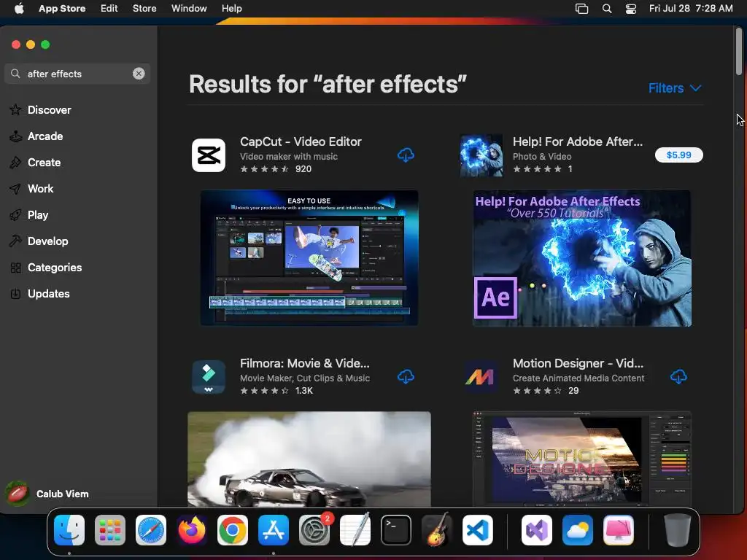Click the search magnifier icon in sidebar

click(x=15, y=74)
